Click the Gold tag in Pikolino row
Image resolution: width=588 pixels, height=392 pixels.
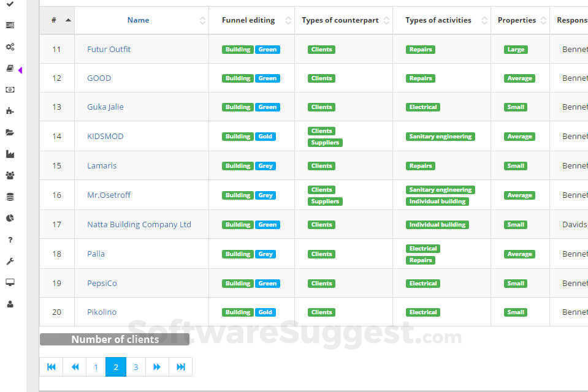point(265,312)
